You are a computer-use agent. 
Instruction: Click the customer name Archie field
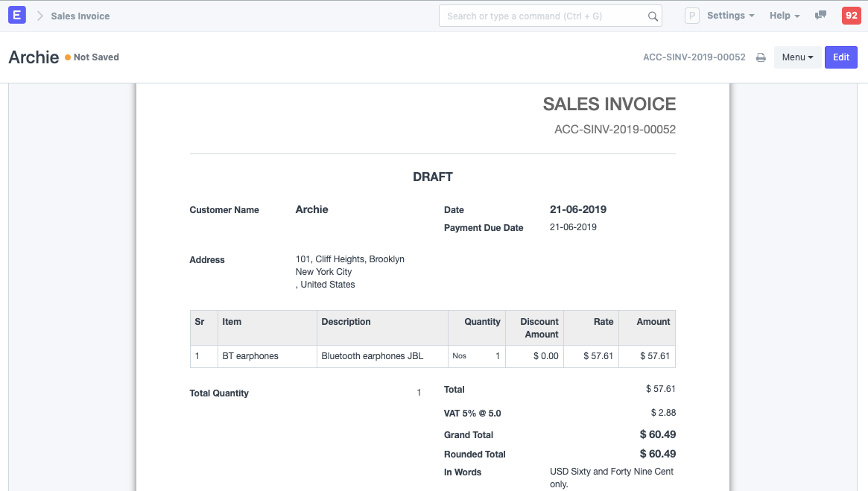click(x=311, y=209)
